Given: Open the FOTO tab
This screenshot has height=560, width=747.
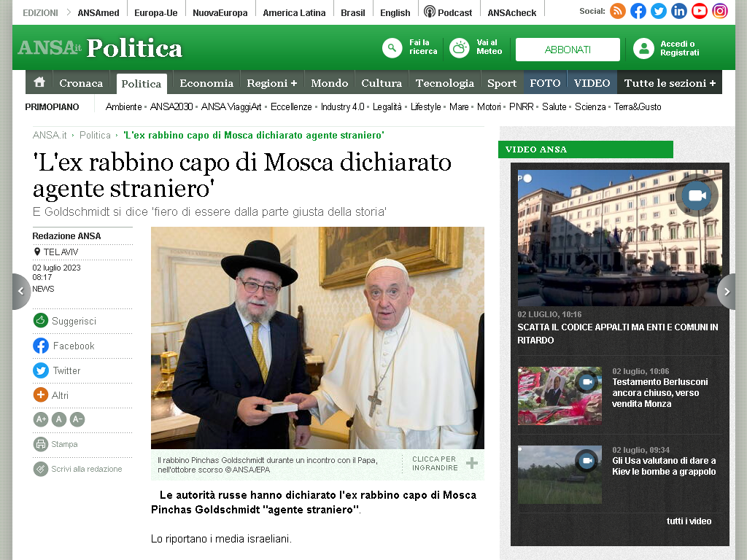Looking at the screenshot, I should (545, 83).
